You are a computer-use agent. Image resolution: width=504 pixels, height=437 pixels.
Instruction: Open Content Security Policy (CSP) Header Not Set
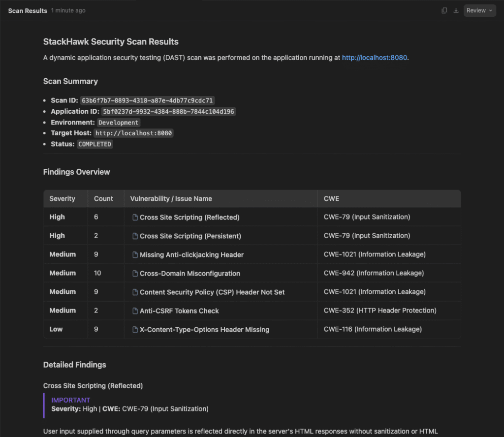tap(212, 292)
